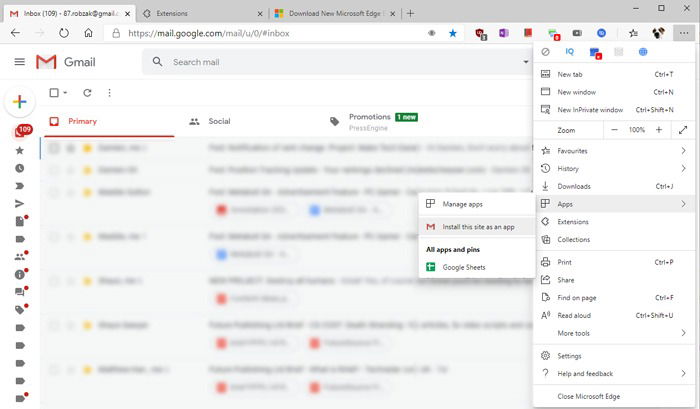Expand the Favourites submenu
The height and width of the screenshot is (409, 700).
(683, 151)
